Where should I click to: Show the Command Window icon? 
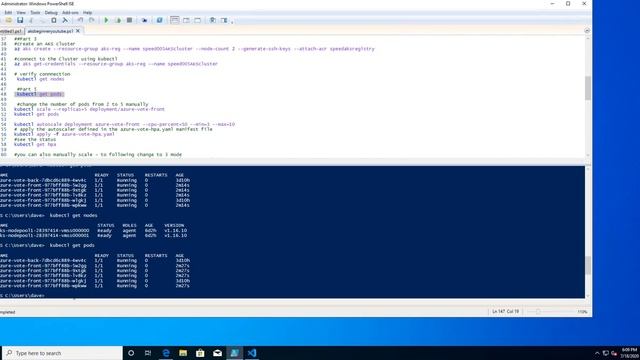click(213, 20)
